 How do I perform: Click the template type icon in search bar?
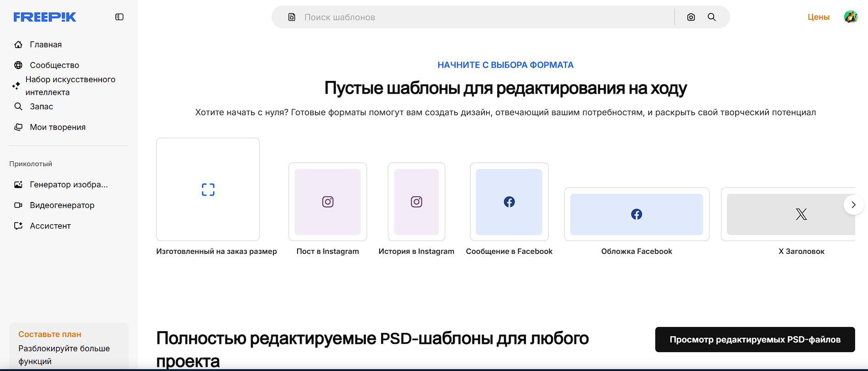(x=292, y=17)
